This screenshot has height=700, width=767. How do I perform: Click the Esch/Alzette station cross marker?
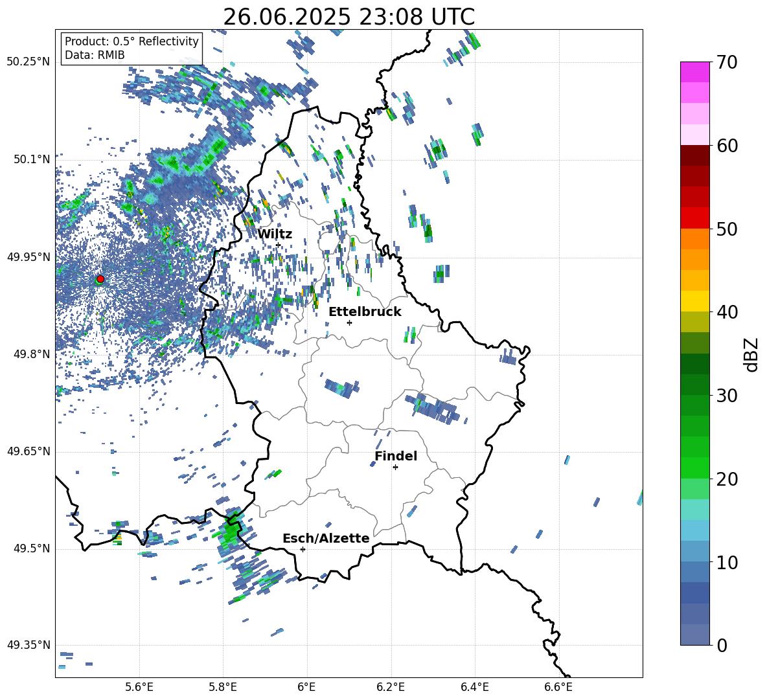point(303,549)
